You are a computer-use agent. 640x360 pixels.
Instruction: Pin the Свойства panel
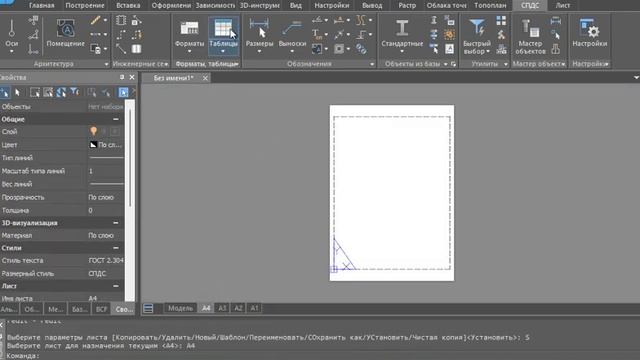tap(122, 77)
